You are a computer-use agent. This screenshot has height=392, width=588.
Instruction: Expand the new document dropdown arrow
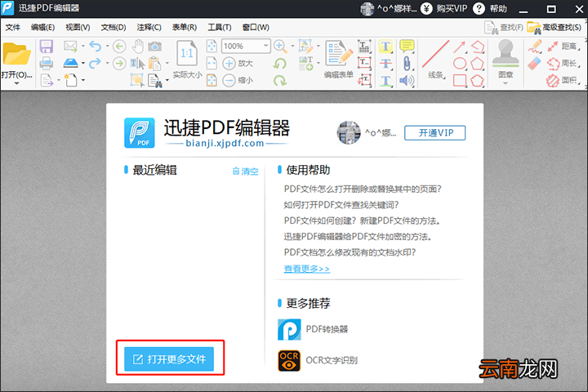pos(82,80)
